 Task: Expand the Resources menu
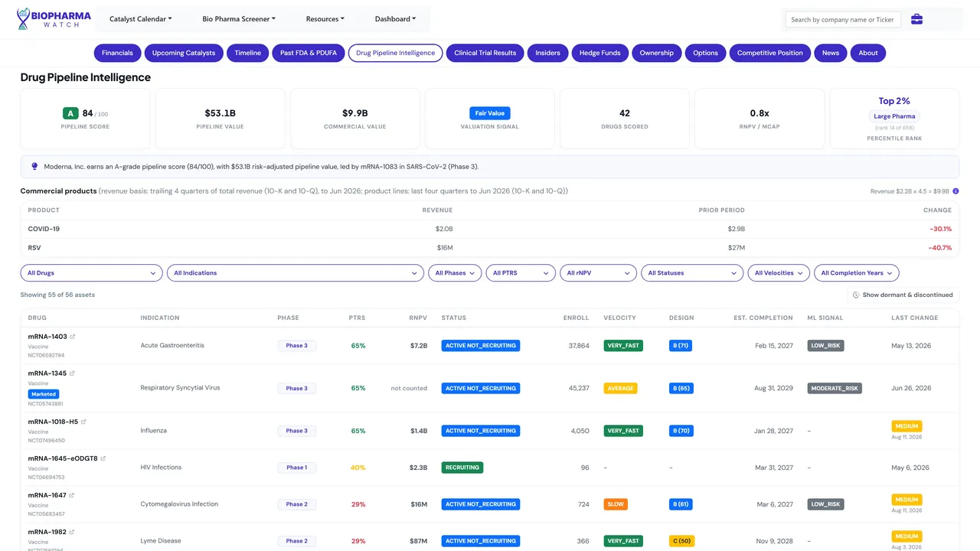(325, 19)
